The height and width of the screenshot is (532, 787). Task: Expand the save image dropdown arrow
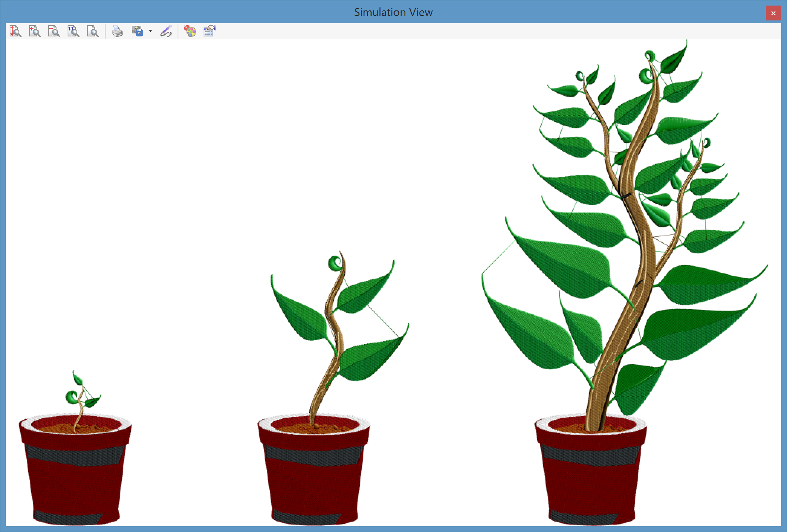150,32
